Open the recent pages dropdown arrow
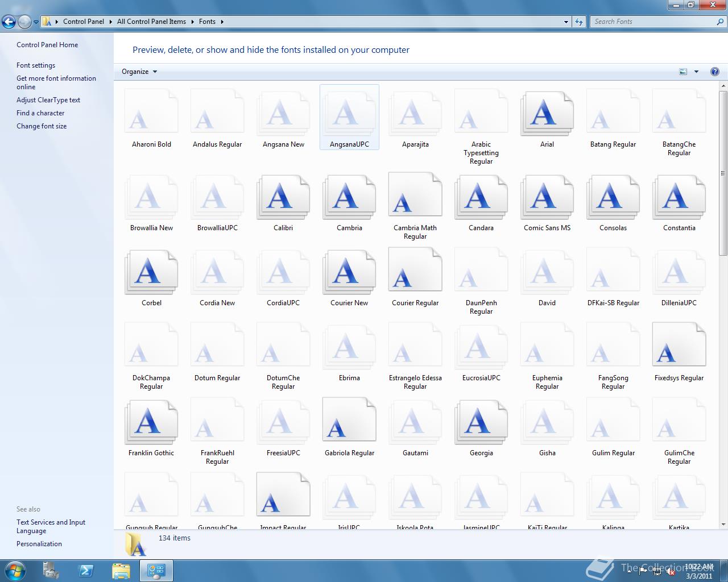 (x=36, y=22)
